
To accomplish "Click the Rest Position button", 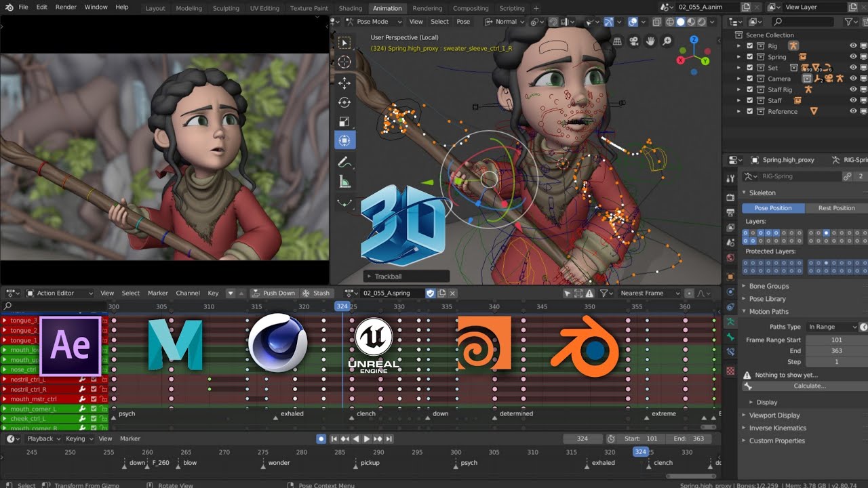I will tap(836, 208).
